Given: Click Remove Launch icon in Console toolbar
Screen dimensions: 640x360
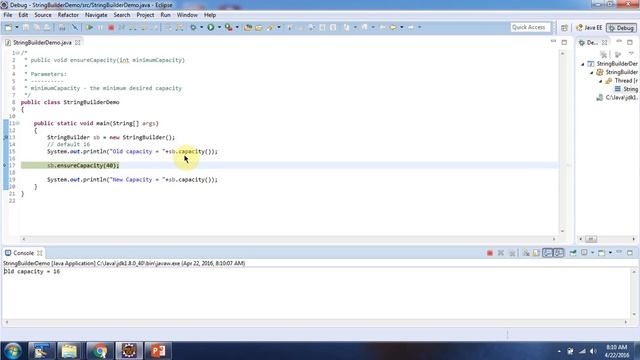Looking at the screenshot, I should (x=501, y=253).
